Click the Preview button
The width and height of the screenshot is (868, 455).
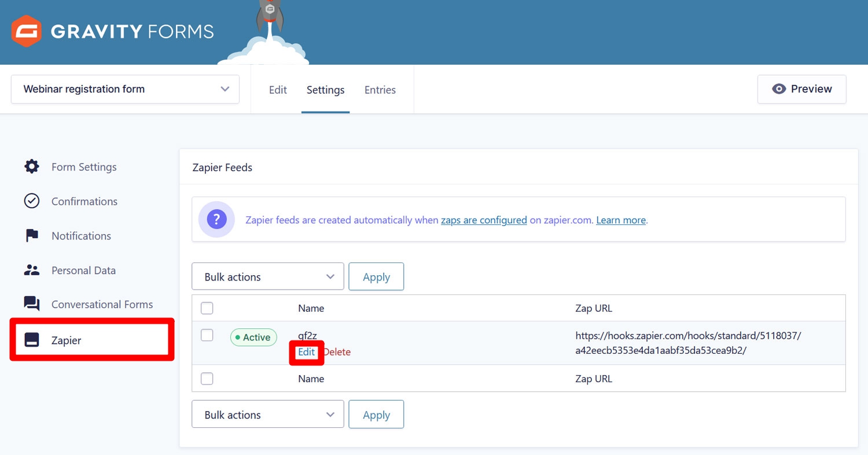pyautogui.click(x=802, y=89)
